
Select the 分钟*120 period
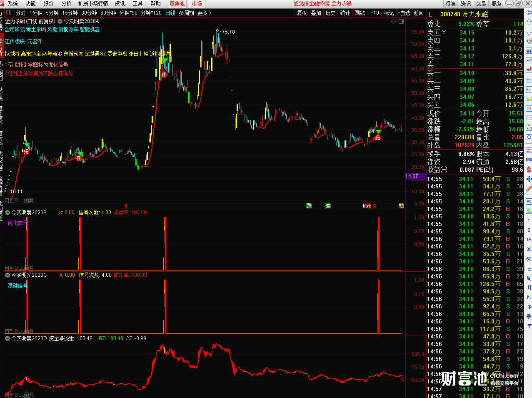tap(151, 13)
